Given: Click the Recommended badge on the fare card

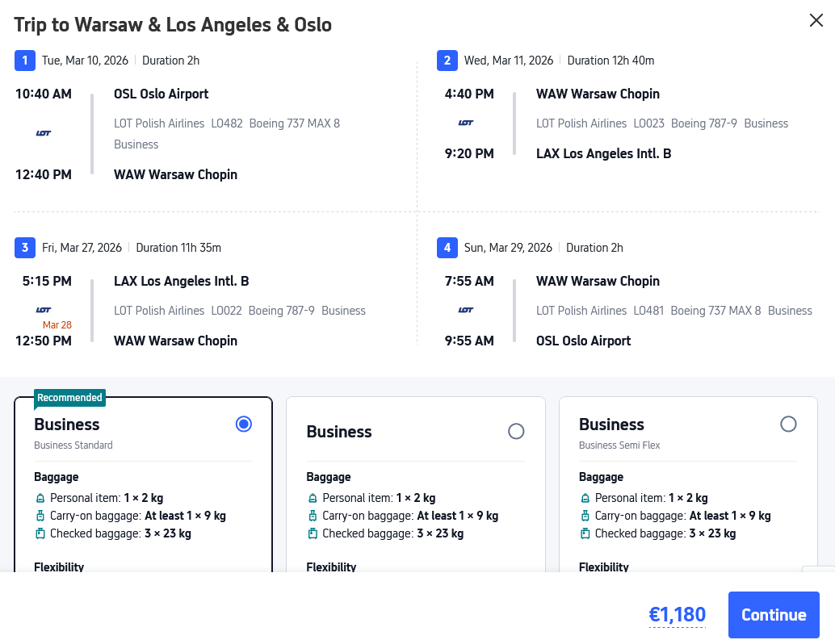Looking at the screenshot, I should (70, 398).
